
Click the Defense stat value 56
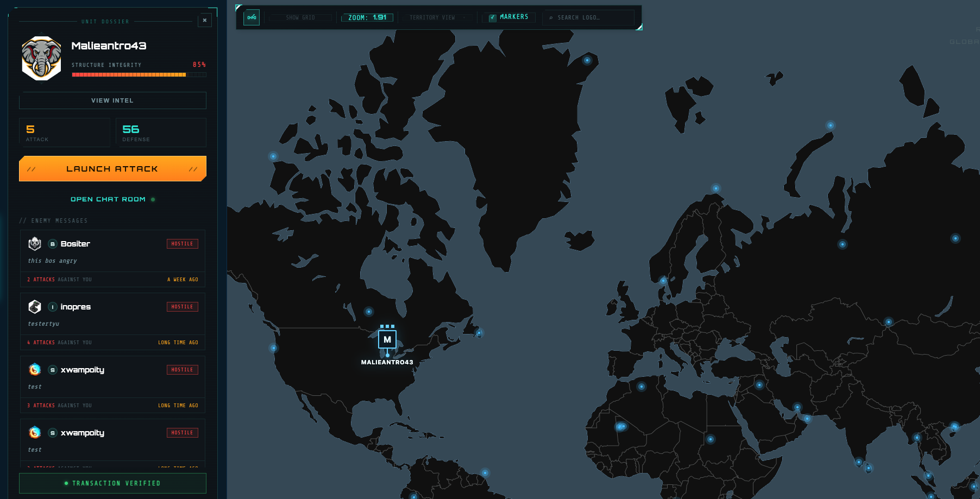[131, 129]
